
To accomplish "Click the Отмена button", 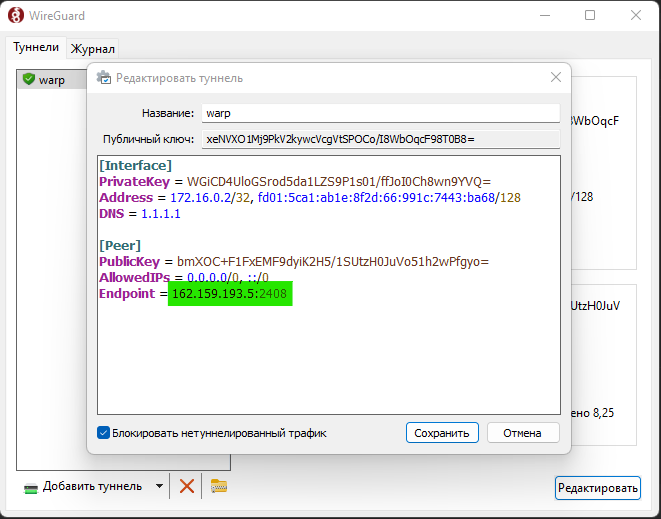I will coord(522,433).
